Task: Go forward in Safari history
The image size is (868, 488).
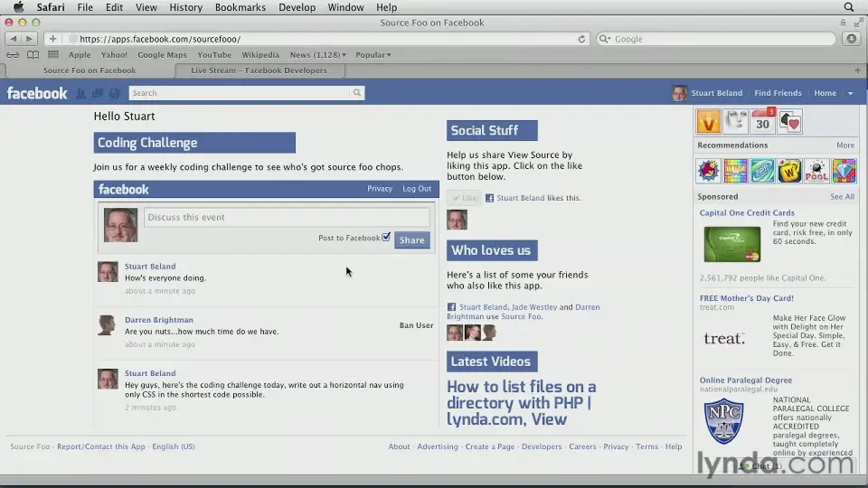Action: point(29,39)
